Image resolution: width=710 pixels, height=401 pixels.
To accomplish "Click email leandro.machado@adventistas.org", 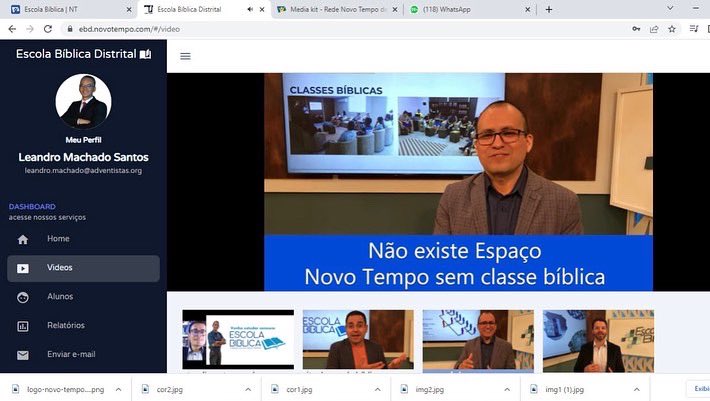I will coord(83,171).
